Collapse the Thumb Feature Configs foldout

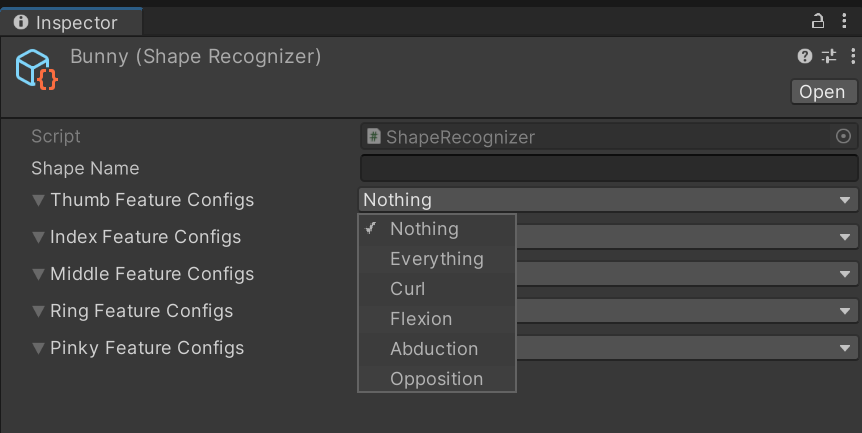tap(38, 200)
